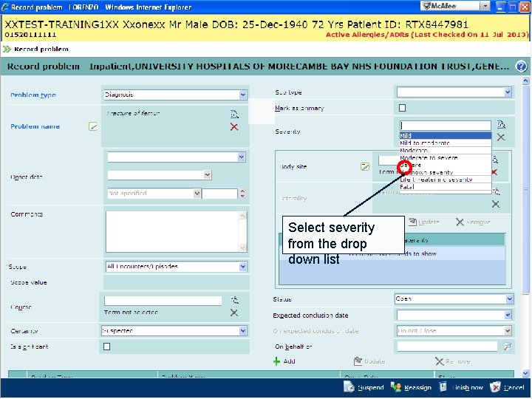
Task: Open the Scope All Encounters/Episodes dropdown
Action: pos(242,267)
